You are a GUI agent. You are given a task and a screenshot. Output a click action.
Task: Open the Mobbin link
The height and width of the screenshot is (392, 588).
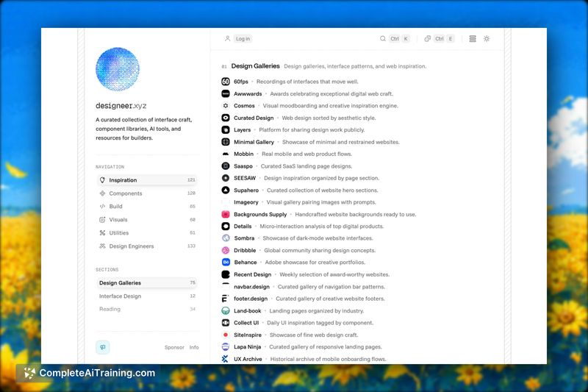click(x=244, y=154)
